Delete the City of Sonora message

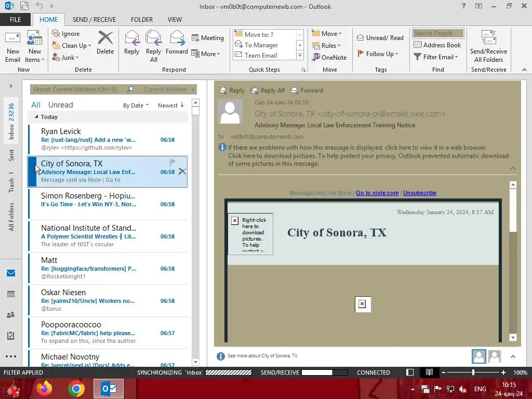click(x=182, y=171)
